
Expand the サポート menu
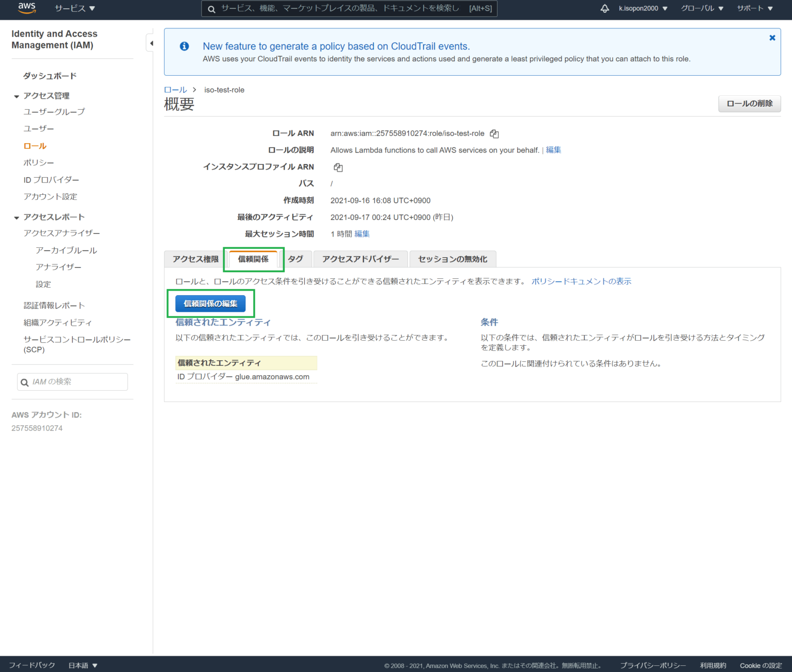tap(753, 8)
